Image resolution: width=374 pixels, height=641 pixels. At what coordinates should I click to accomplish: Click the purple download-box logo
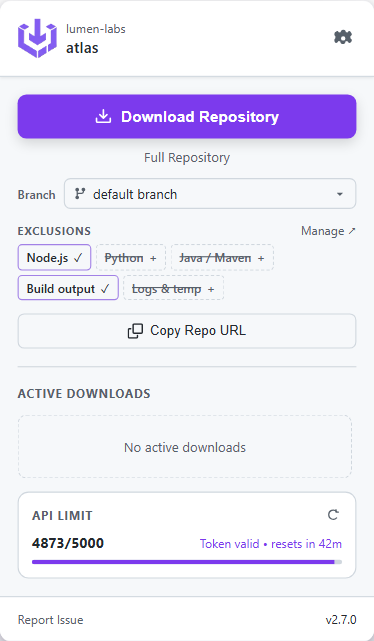tap(37, 38)
